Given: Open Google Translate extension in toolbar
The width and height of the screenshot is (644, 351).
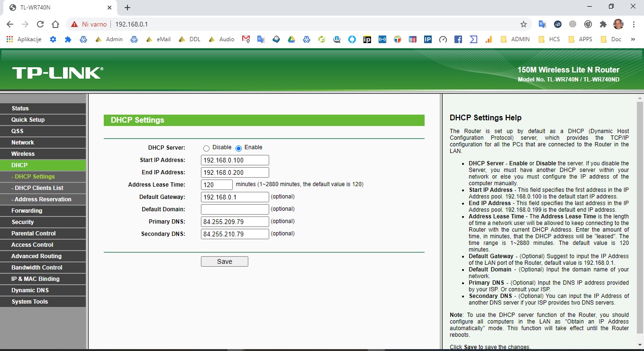Looking at the screenshot, I should (x=543, y=24).
